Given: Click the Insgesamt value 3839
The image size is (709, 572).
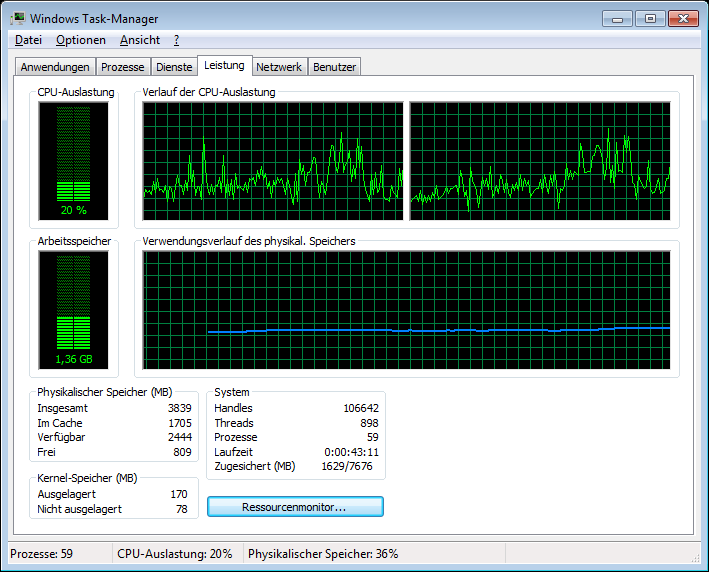Looking at the screenshot, I should point(180,408).
